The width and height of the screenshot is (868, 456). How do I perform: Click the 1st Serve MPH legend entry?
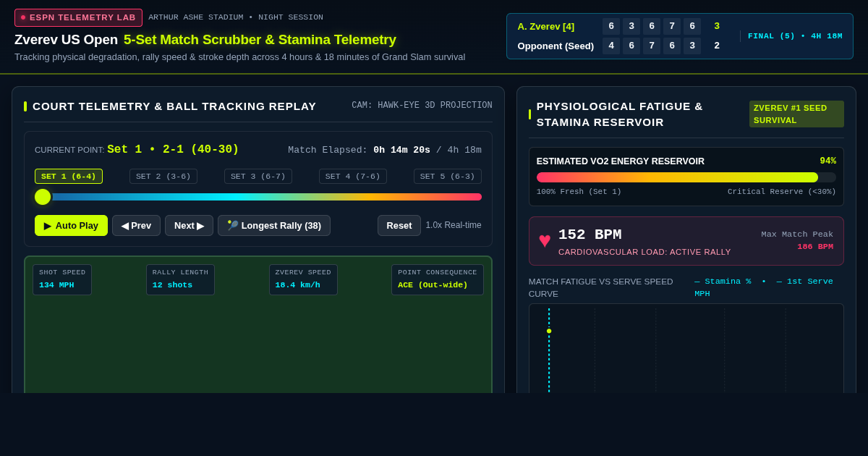click(764, 287)
